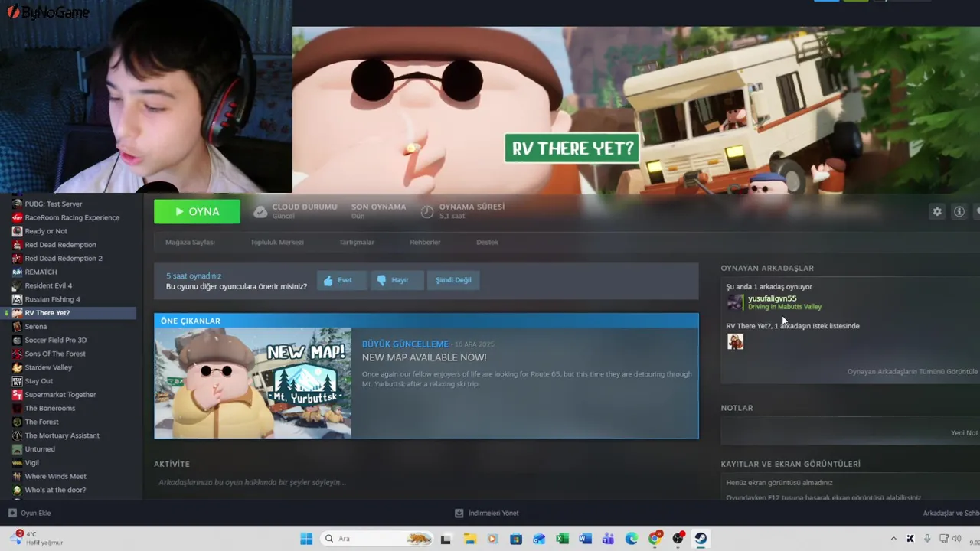
Task: Click the Stay Out game icon
Action: [x=17, y=381]
